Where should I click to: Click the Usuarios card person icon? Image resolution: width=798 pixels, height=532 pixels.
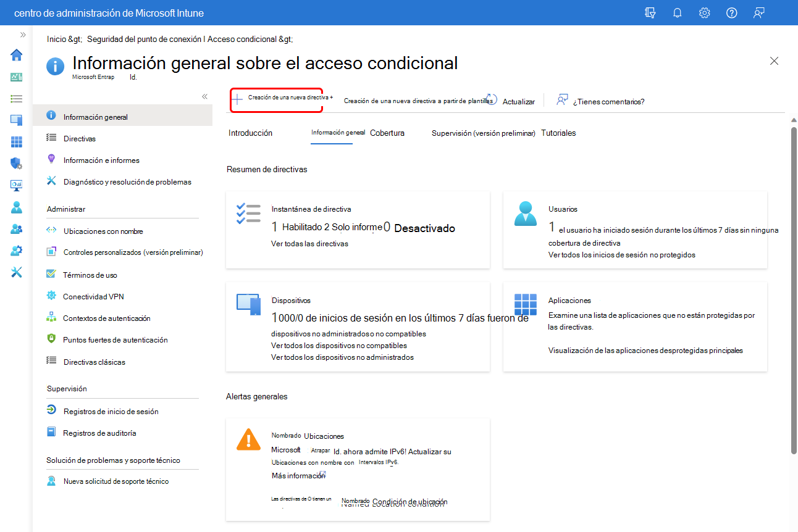click(526, 214)
